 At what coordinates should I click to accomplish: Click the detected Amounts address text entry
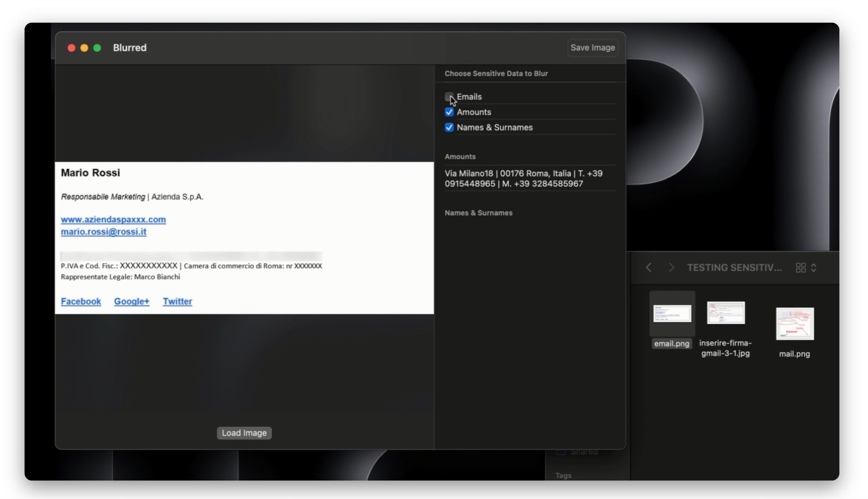pyautogui.click(x=523, y=178)
